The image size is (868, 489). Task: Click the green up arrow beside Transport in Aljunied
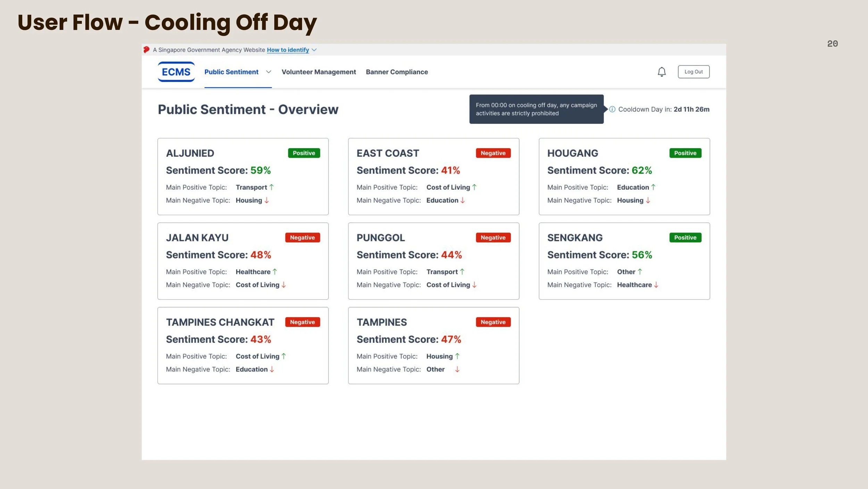pos(272,187)
